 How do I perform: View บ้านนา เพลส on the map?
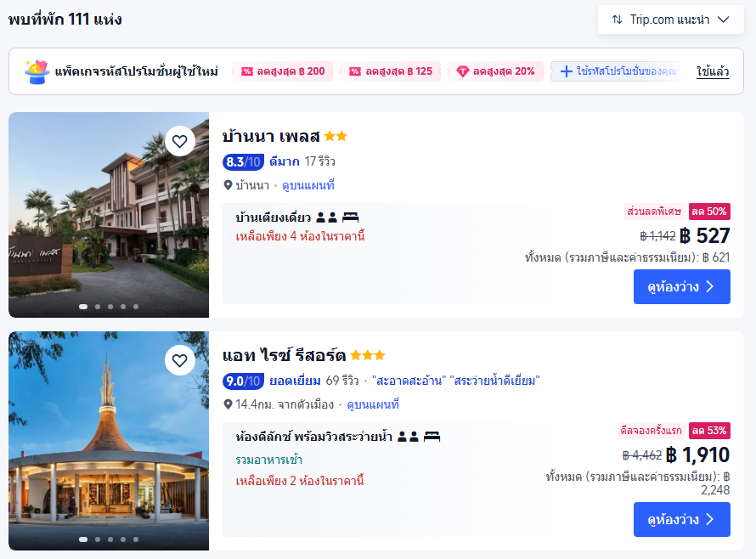pyautogui.click(x=308, y=185)
